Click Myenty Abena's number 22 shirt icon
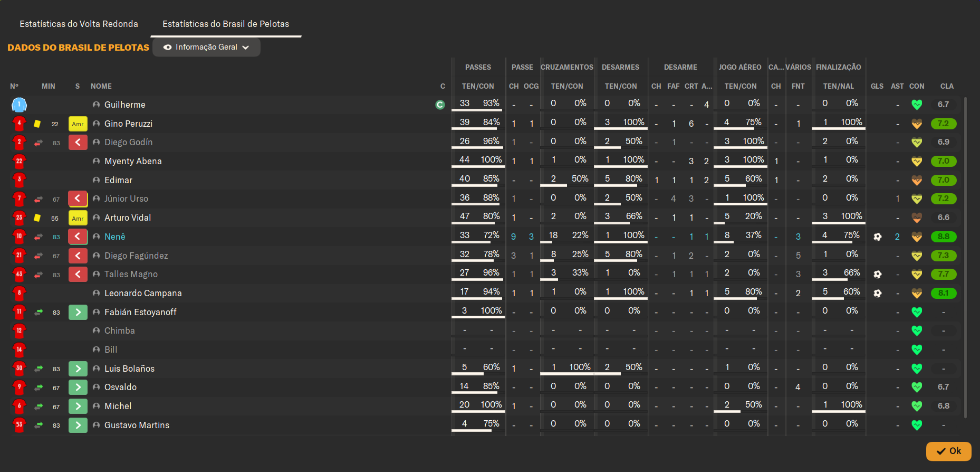This screenshot has height=472, width=980. 19,161
